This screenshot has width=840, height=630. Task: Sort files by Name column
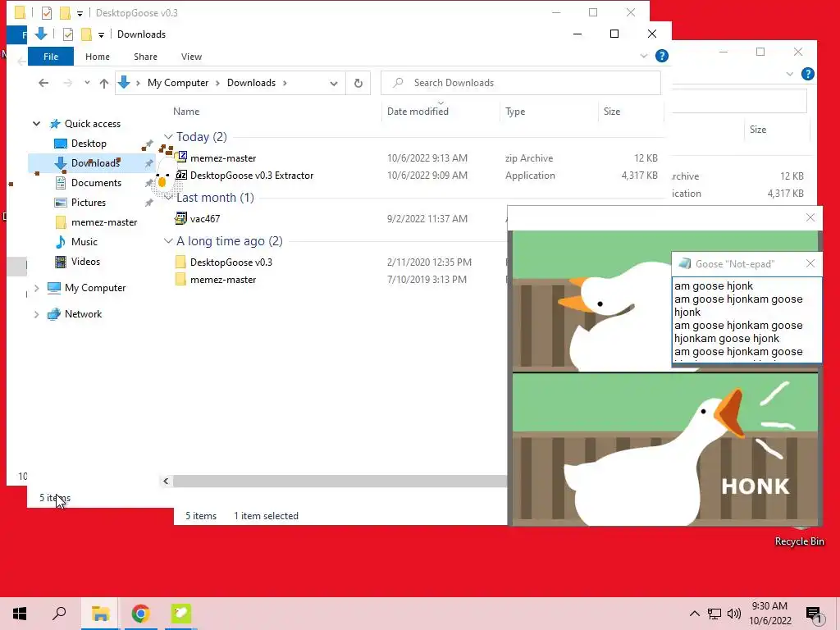tap(186, 112)
